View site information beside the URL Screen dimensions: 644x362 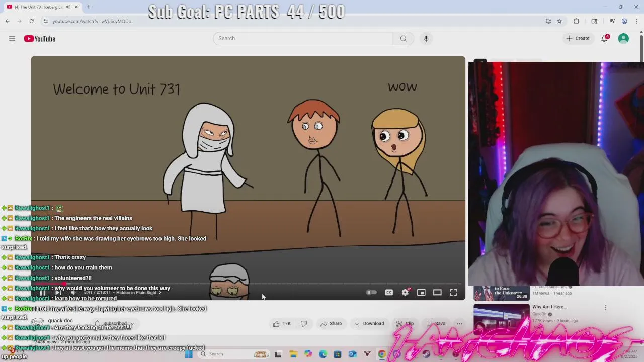tap(46, 21)
